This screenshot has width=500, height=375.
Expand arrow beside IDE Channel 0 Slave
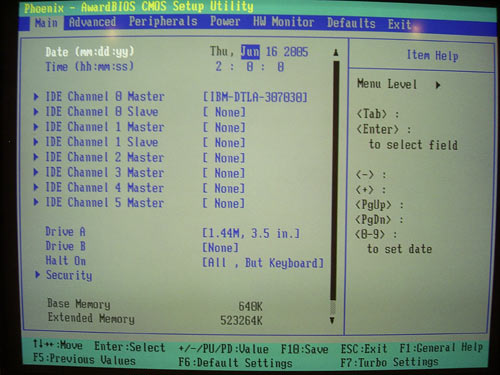click(36, 112)
